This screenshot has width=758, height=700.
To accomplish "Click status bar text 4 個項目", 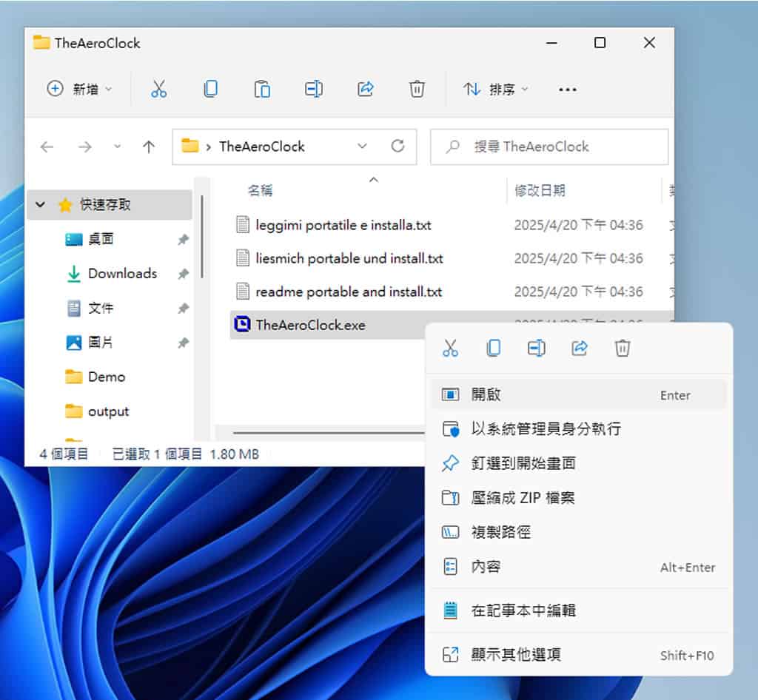I will pyautogui.click(x=64, y=454).
